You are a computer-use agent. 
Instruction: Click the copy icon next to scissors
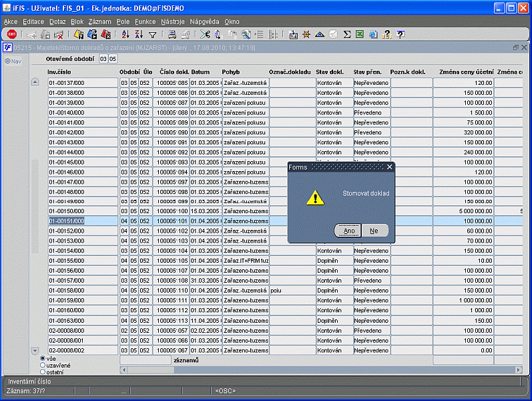[218, 34]
